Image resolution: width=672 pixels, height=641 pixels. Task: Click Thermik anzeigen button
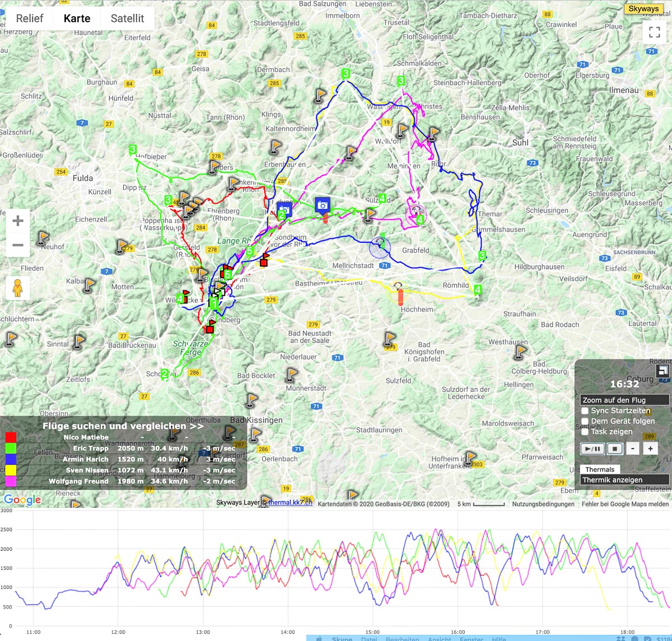[x=624, y=480]
